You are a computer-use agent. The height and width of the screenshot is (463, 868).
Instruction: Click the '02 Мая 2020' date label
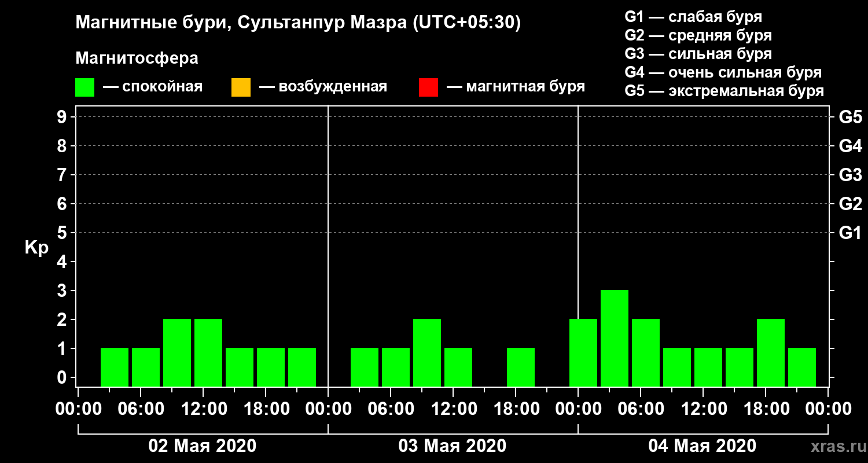pyautogui.click(x=203, y=446)
